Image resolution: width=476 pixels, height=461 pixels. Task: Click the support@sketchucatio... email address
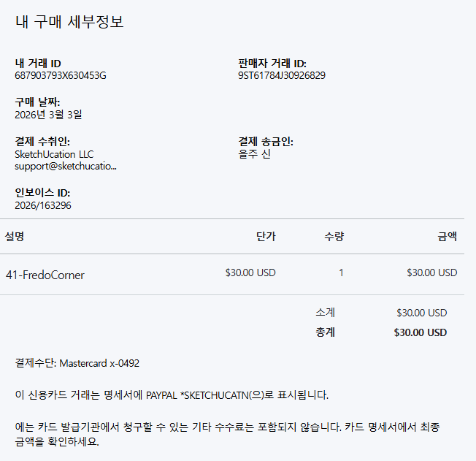click(x=66, y=166)
